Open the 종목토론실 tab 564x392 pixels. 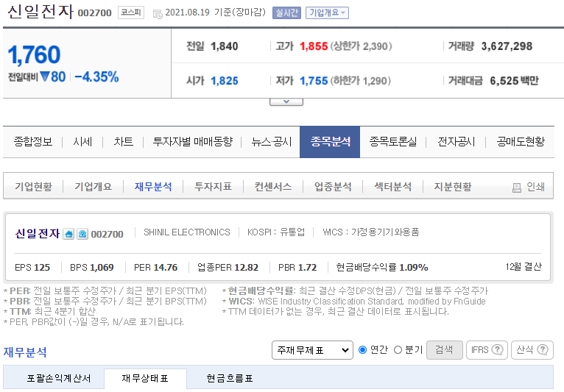(x=392, y=141)
